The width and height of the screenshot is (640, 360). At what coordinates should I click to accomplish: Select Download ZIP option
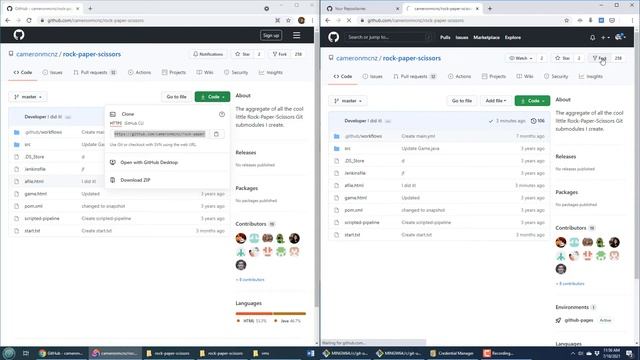coord(135,180)
